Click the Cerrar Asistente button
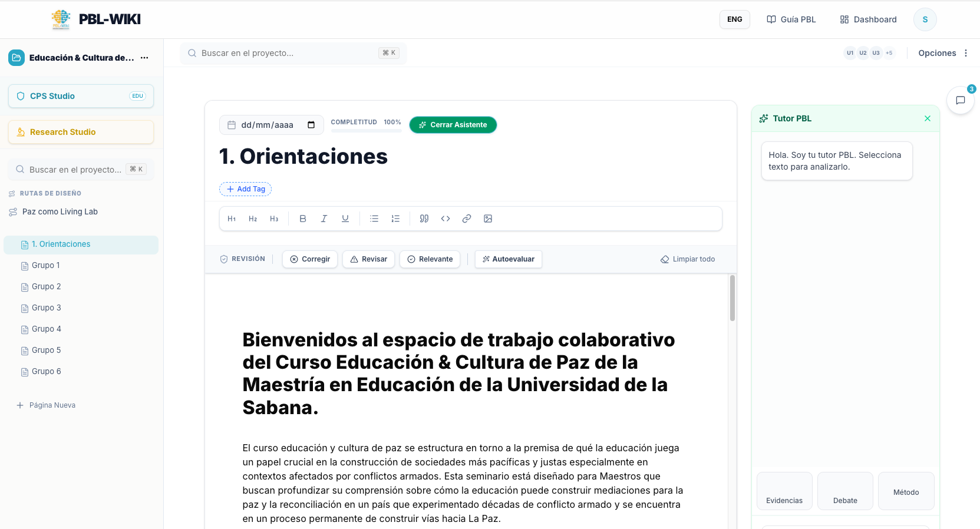The height and width of the screenshot is (529, 980). (x=453, y=125)
